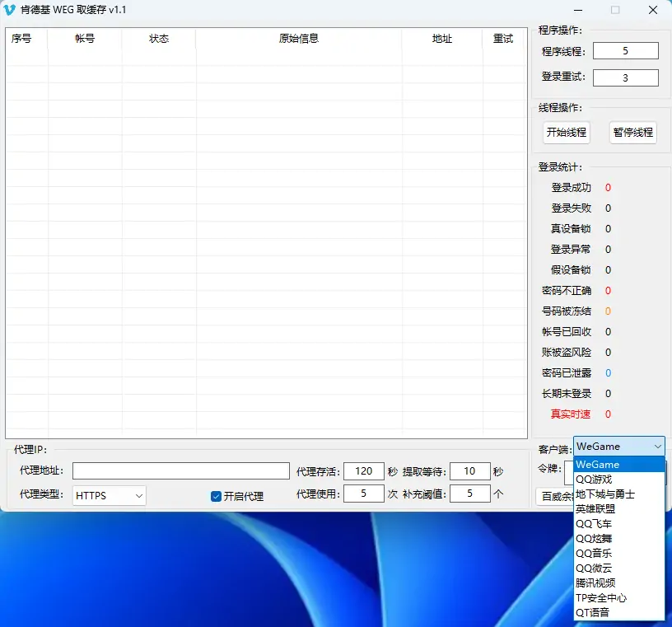
Task: Choose QQ游戏 from the client list
Action: pyautogui.click(x=618, y=479)
